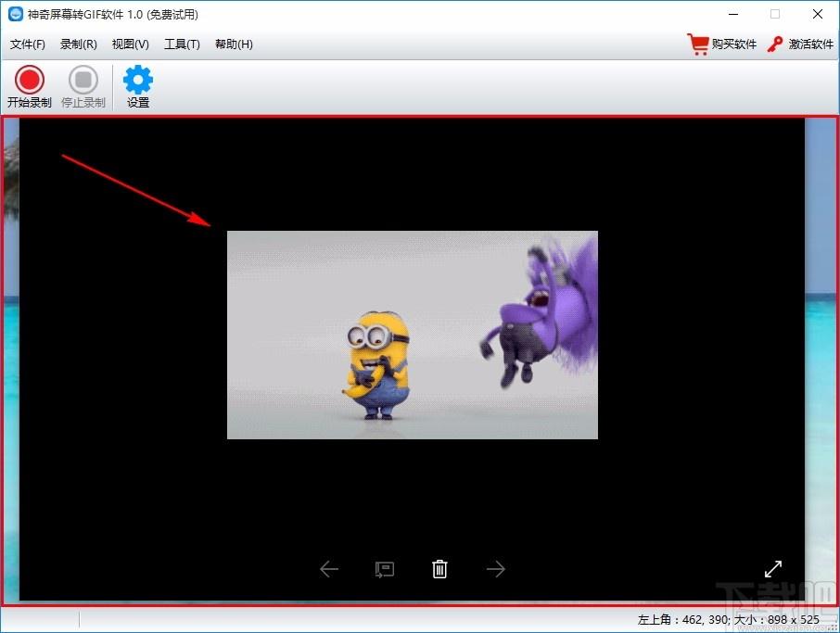The image size is (840, 633).
Task: Click the grey 停止录制 stop button
Action: (83, 81)
